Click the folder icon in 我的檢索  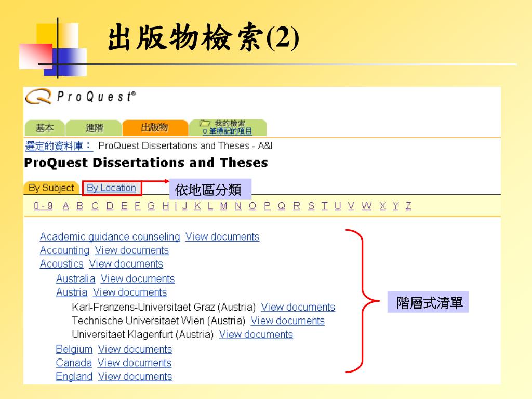pos(205,123)
